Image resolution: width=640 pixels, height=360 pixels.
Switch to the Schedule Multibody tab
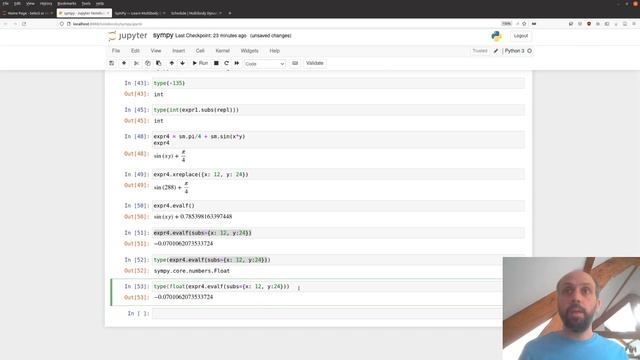tap(196, 13)
